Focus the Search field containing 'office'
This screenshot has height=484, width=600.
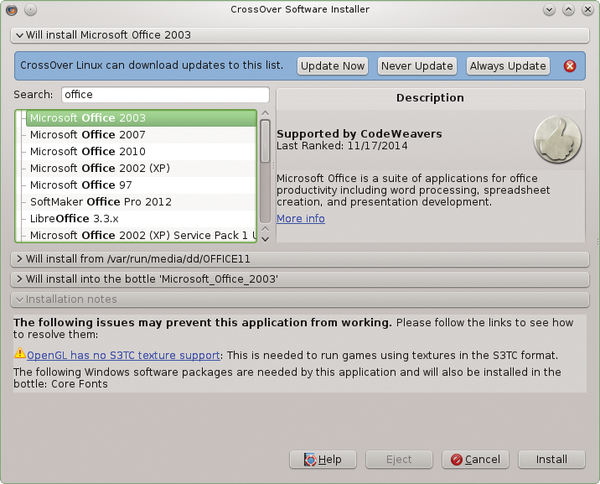click(x=165, y=95)
